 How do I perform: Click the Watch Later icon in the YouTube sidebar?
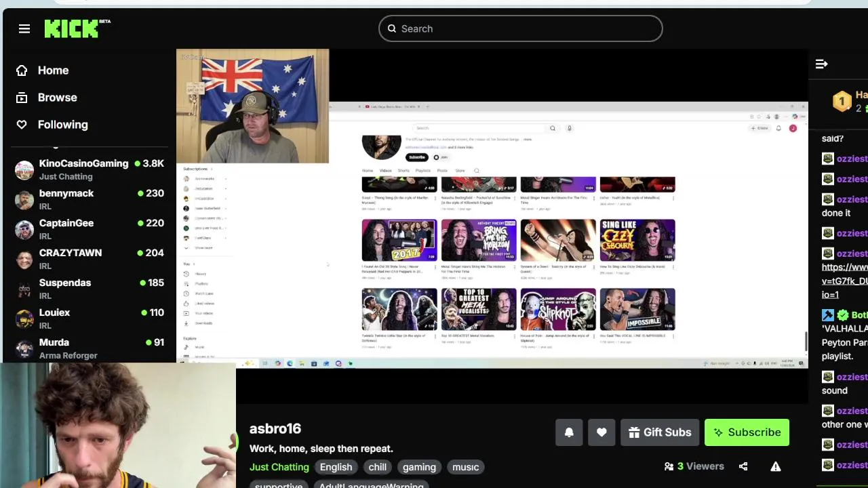pyautogui.click(x=186, y=293)
